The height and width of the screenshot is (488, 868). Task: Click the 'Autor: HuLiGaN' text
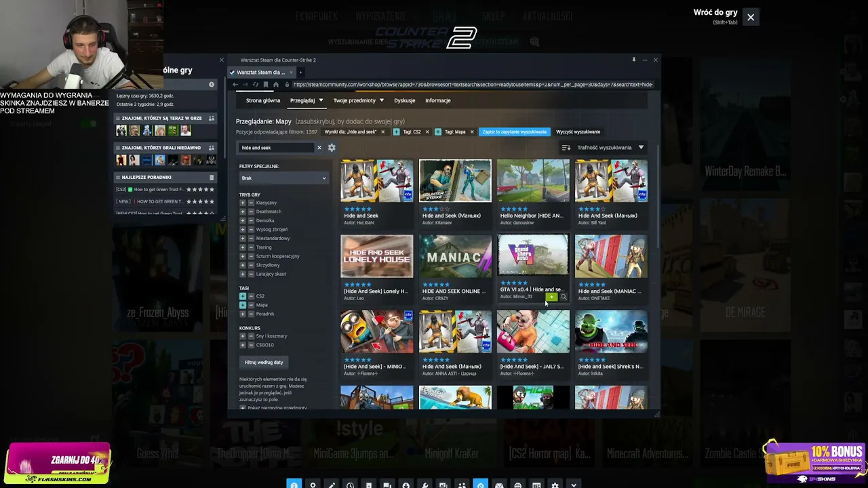(359, 223)
